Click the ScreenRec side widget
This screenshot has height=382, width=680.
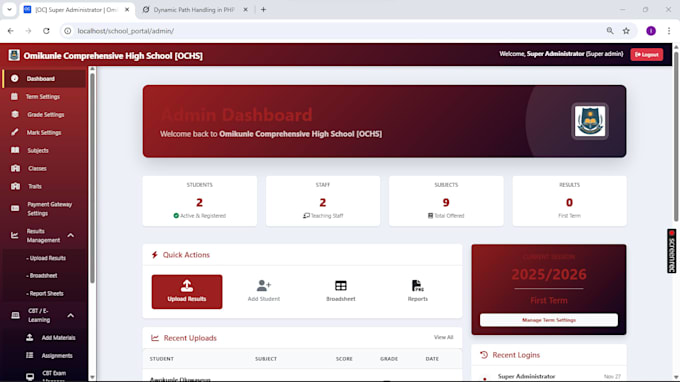[671, 251]
